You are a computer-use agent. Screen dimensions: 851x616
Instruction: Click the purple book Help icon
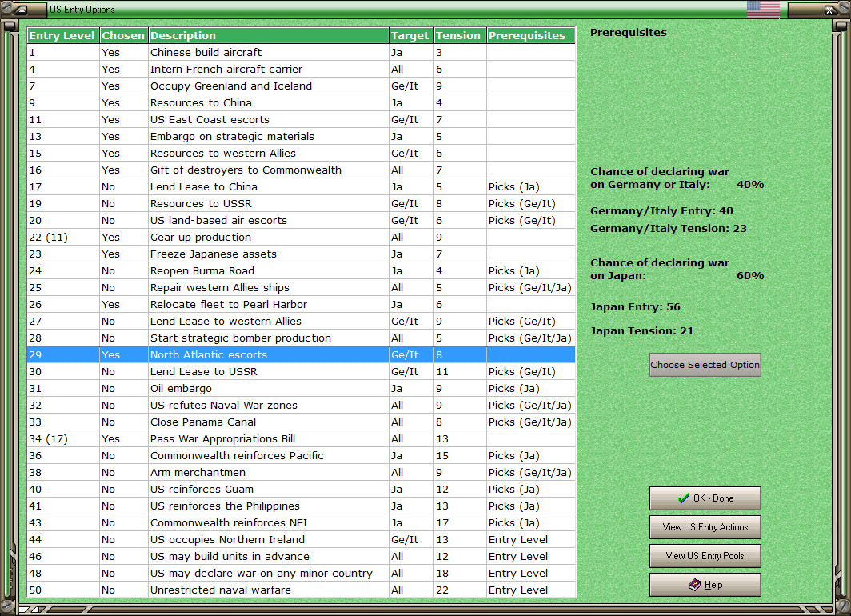[x=695, y=585]
